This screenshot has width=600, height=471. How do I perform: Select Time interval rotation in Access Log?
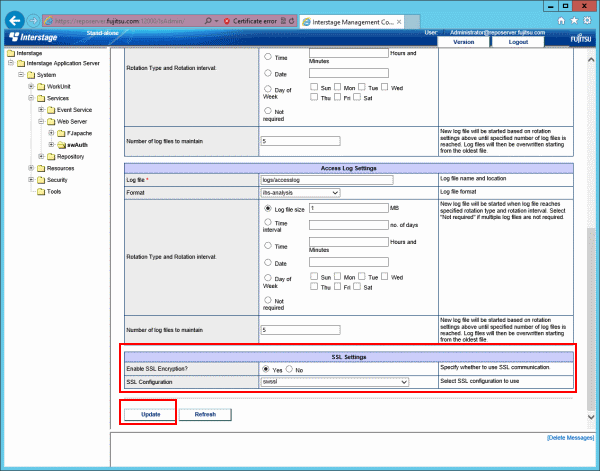point(268,222)
